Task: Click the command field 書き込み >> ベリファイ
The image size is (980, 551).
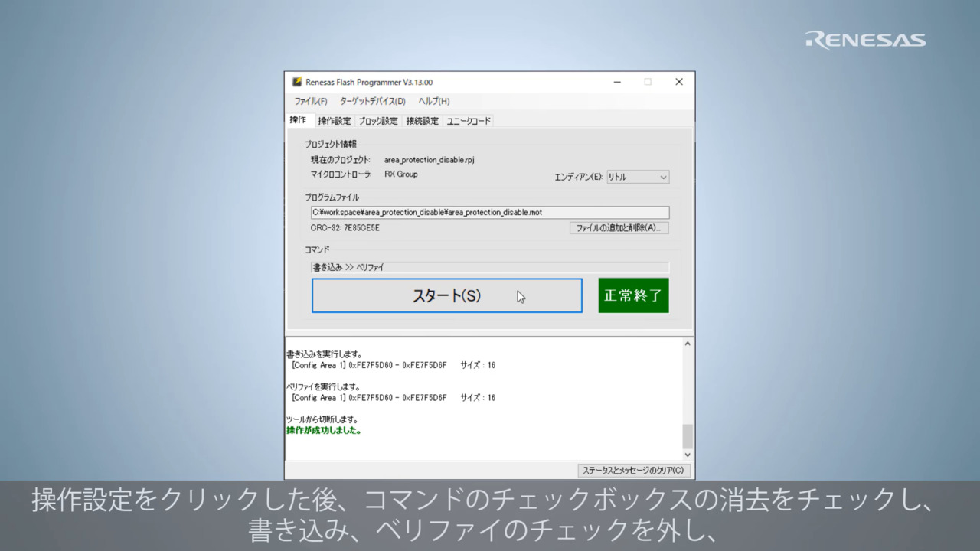Action: (490, 267)
